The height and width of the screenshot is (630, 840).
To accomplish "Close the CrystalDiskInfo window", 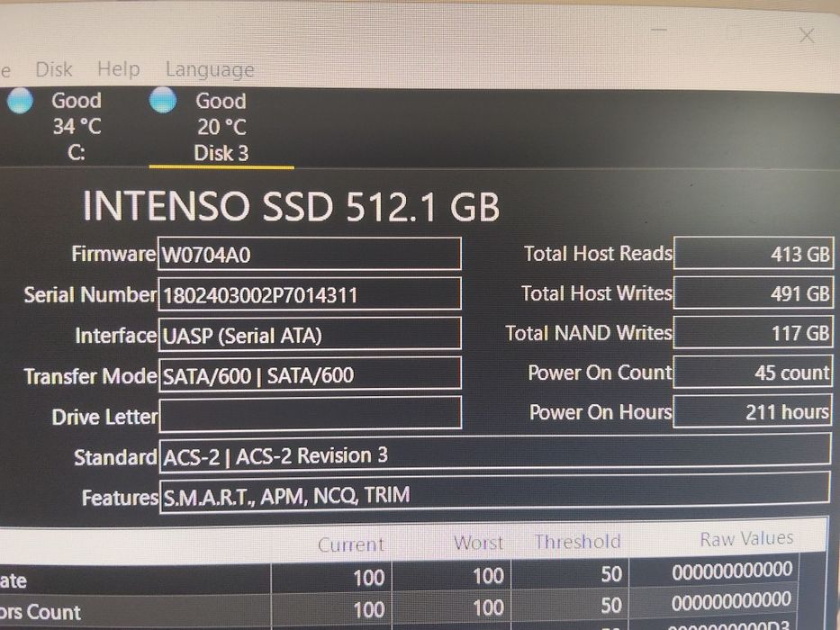I will coord(807,35).
